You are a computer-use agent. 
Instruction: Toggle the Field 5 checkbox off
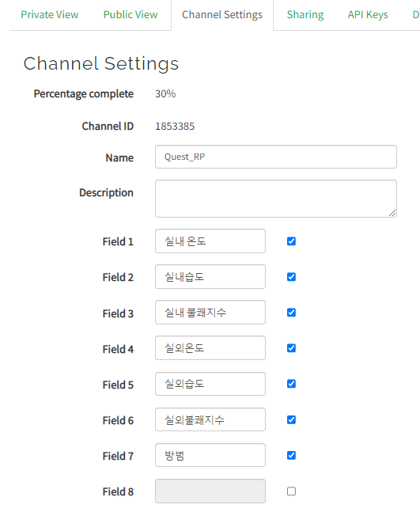point(291,384)
